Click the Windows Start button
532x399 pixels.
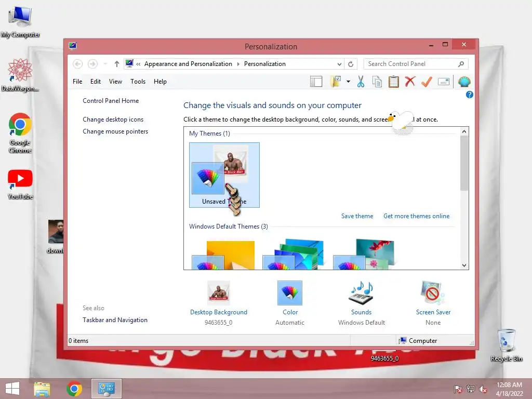tap(12, 389)
